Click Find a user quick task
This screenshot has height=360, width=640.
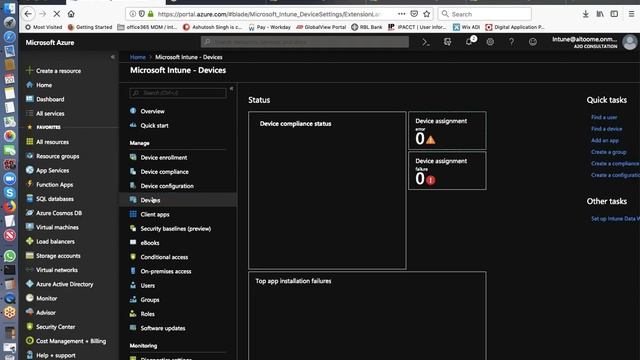[604, 117]
